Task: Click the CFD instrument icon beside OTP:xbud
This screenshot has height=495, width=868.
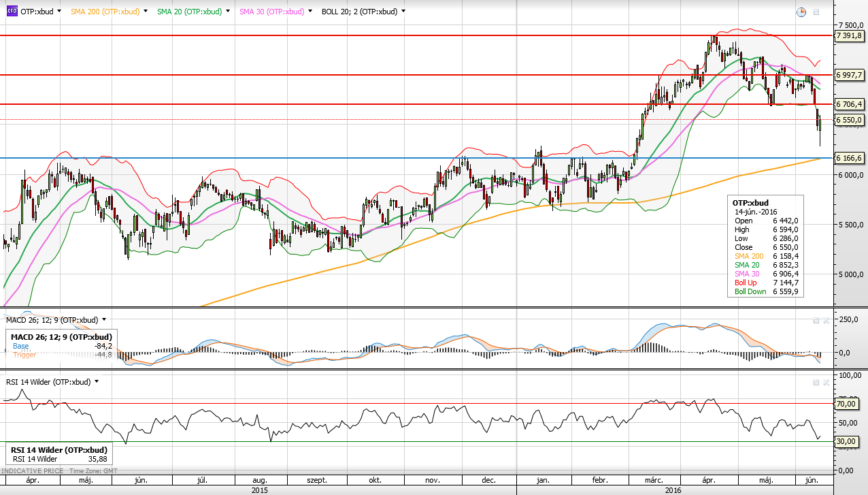Action: 12,12
